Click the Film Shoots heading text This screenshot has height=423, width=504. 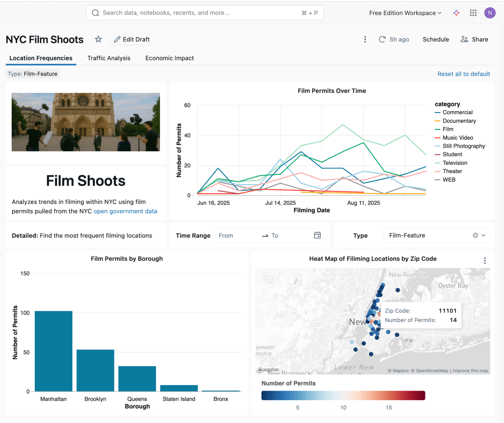point(86,181)
